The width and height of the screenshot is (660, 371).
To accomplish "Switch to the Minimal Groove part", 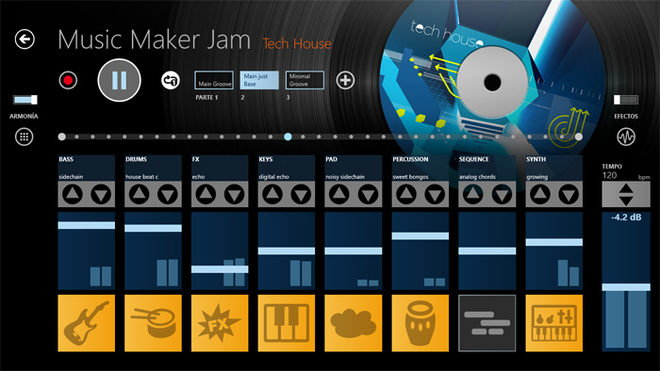I will (x=305, y=80).
